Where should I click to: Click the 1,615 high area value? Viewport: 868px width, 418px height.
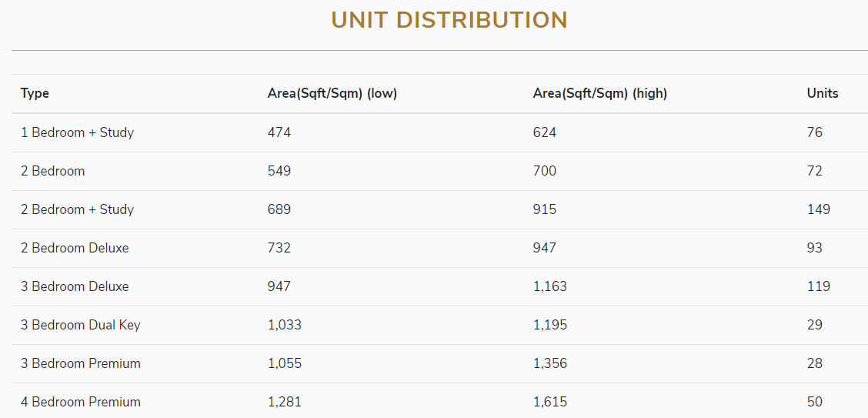tap(549, 402)
